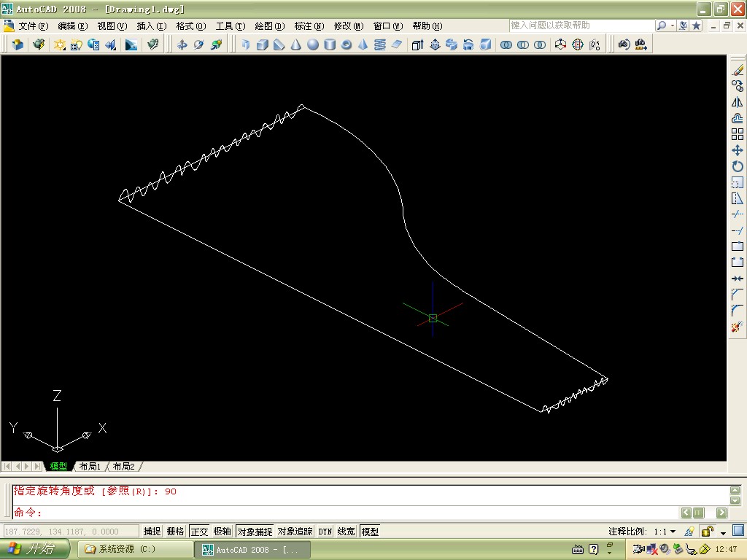The width and height of the screenshot is (747, 560).
Task: Click Array tool in Modify toolbar
Action: click(738, 134)
